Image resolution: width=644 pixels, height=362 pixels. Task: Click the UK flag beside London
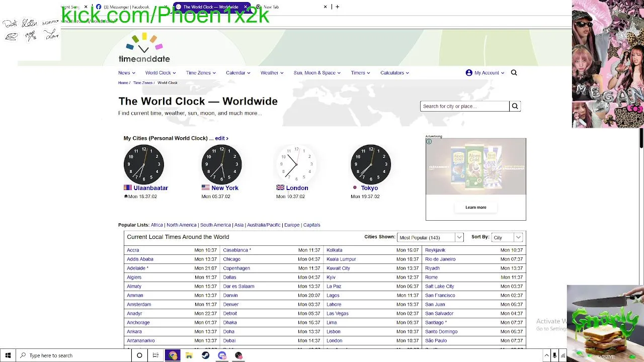tap(280, 188)
